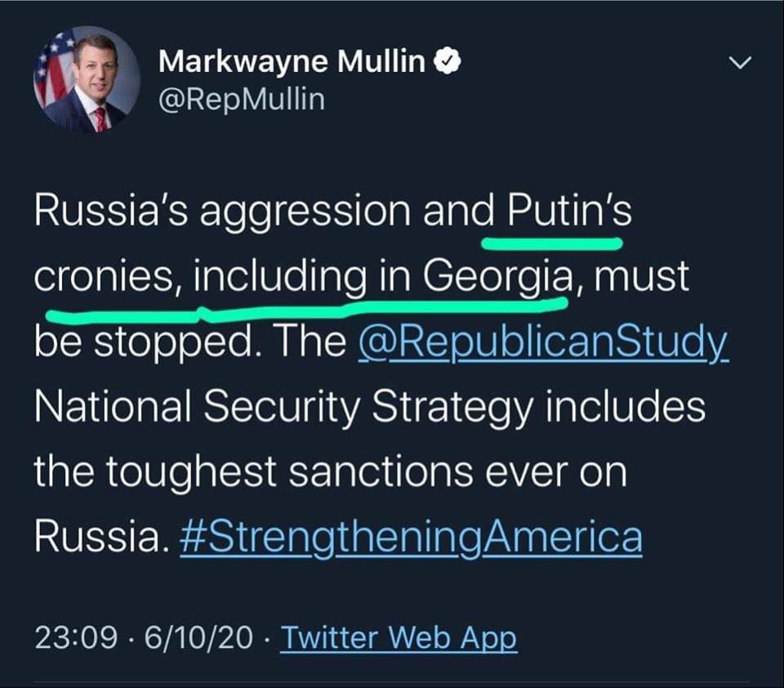Click the word "Russia." before the hashtag
784x688 pixels.
point(96,538)
